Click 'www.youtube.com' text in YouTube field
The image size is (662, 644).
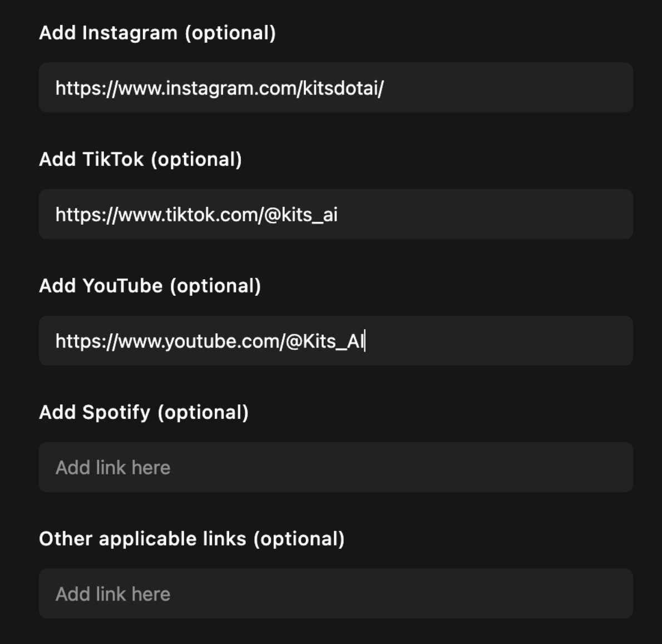point(199,341)
